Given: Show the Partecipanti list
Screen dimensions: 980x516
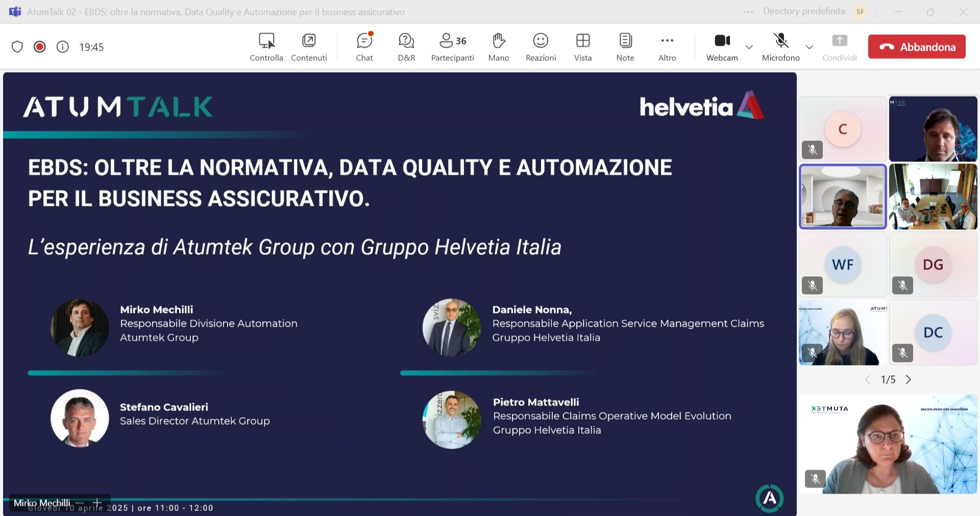Looking at the screenshot, I should (452, 46).
